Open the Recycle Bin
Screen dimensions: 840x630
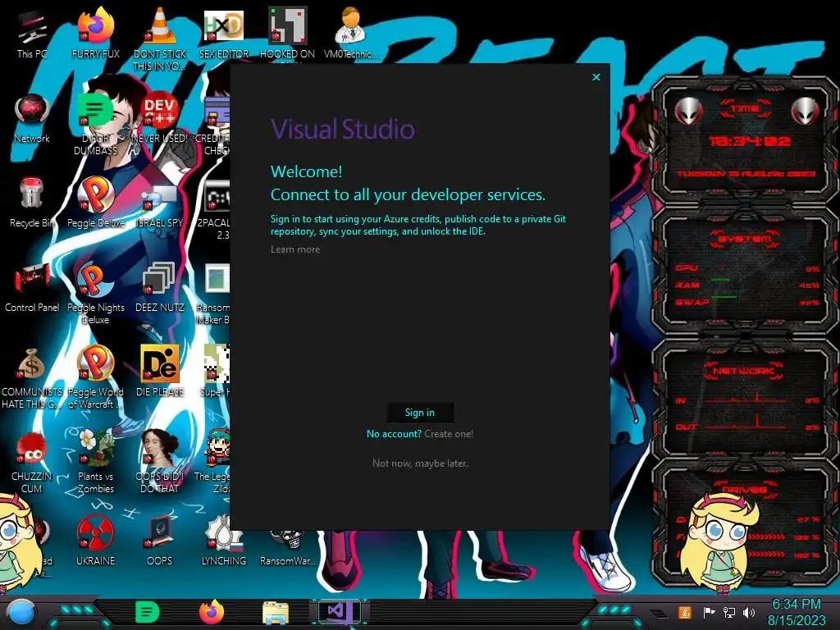tap(32, 203)
